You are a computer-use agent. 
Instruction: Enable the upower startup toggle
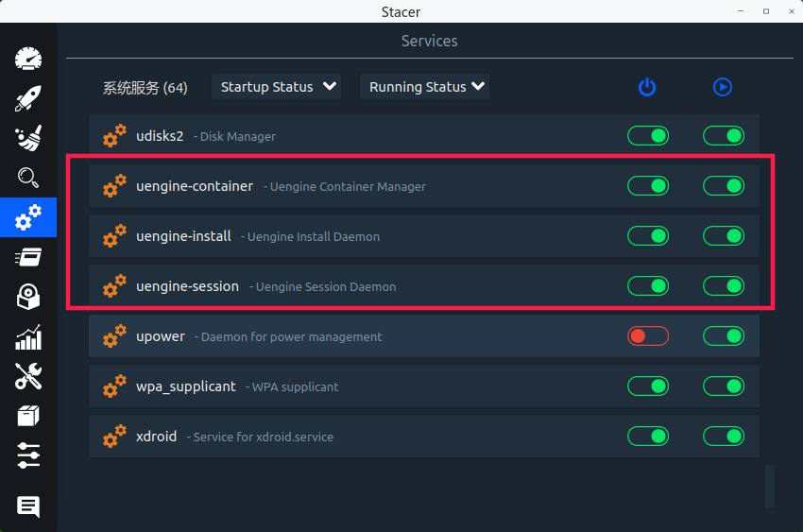pos(648,336)
